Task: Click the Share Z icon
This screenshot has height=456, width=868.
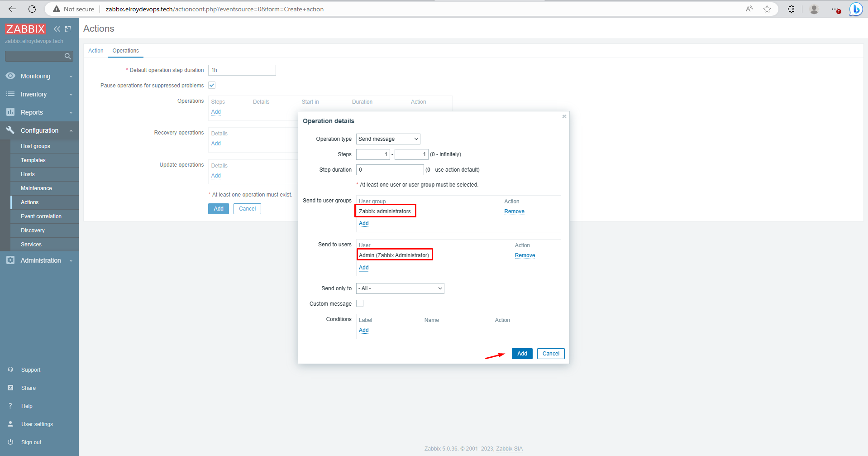Action: [10, 388]
